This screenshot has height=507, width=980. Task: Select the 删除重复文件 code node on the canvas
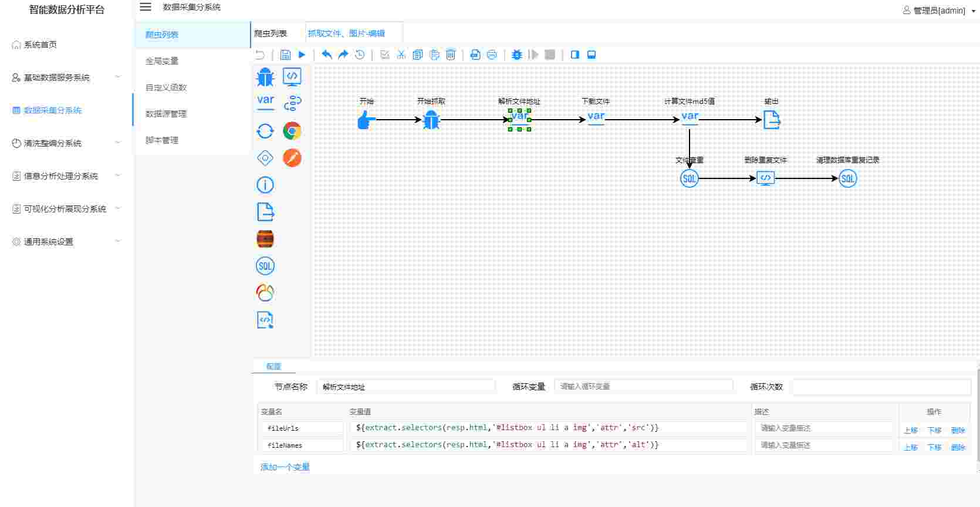(x=766, y=178)
